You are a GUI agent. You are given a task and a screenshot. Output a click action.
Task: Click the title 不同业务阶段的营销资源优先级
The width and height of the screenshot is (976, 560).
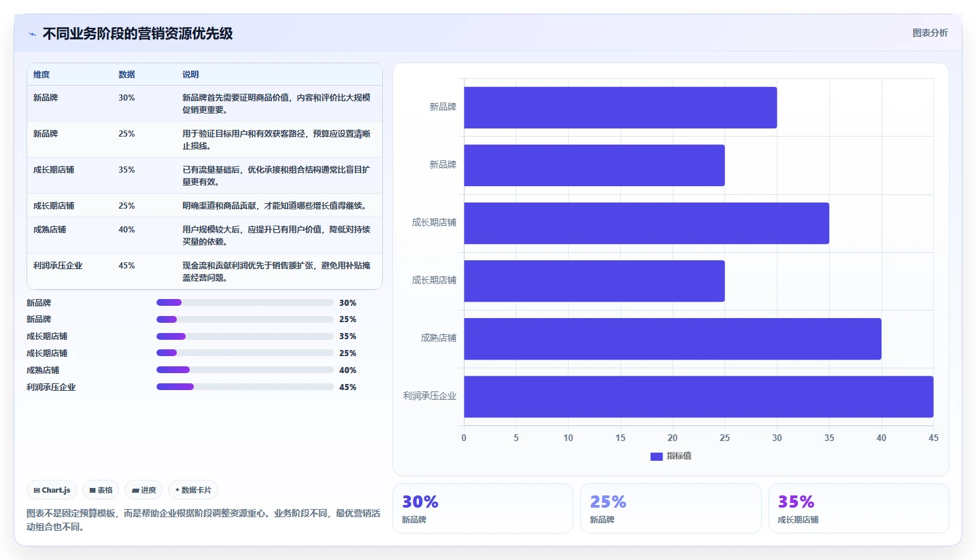[137, 34]
